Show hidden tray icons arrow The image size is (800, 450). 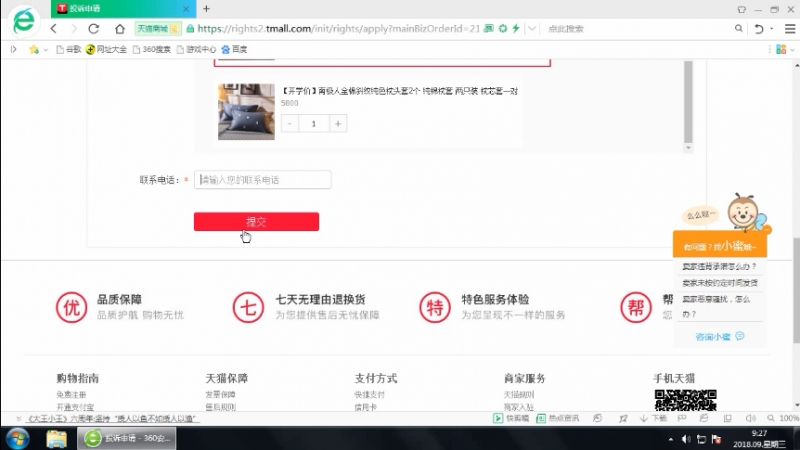[x=670, y=439]
